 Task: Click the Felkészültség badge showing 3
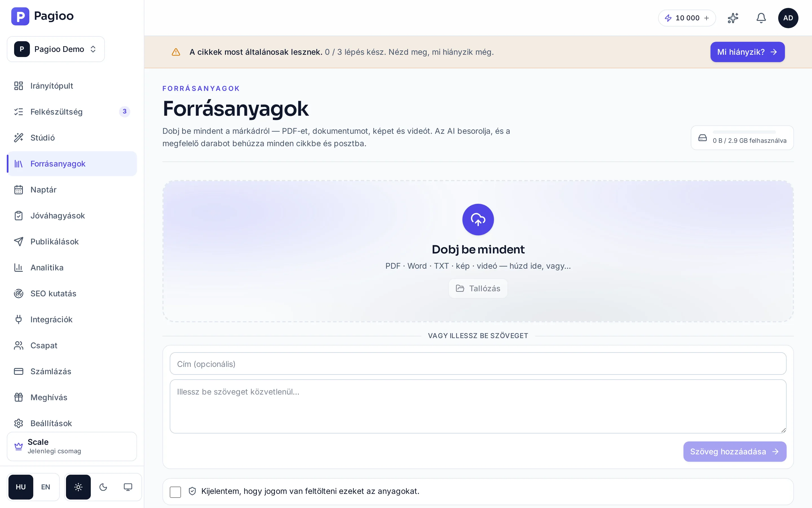point(125,111)
